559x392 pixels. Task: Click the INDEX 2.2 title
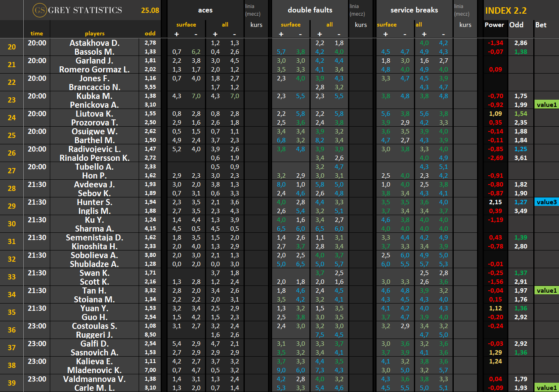pos(506,10)
